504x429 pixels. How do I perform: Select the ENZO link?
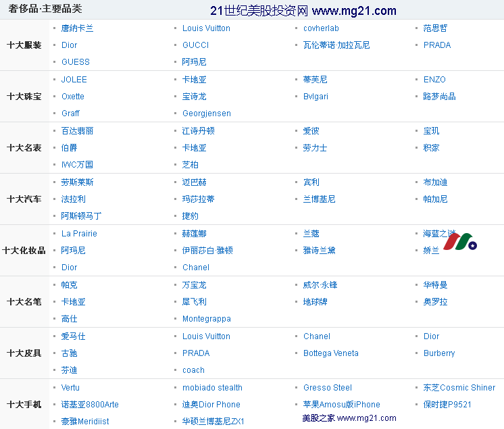click(434, 79)
